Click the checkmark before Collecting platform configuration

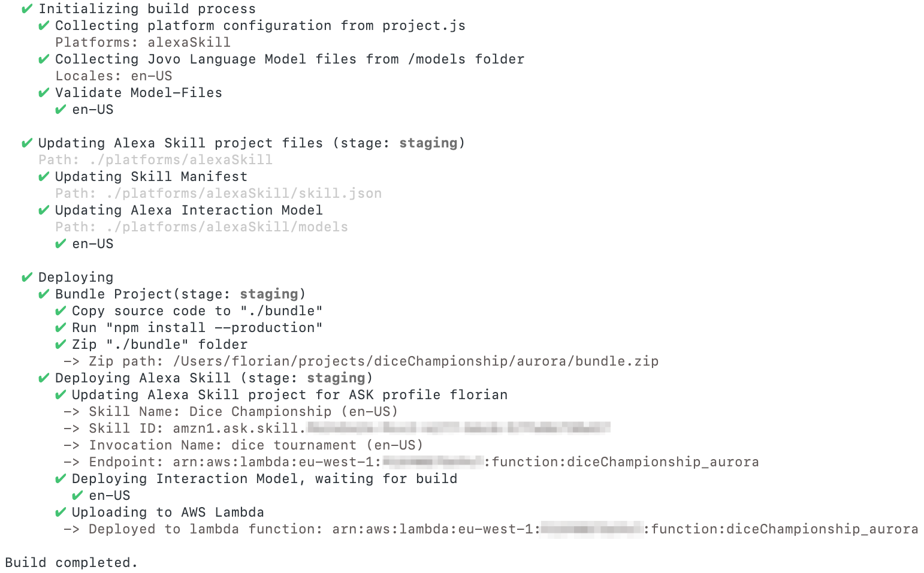pos(43,26)
